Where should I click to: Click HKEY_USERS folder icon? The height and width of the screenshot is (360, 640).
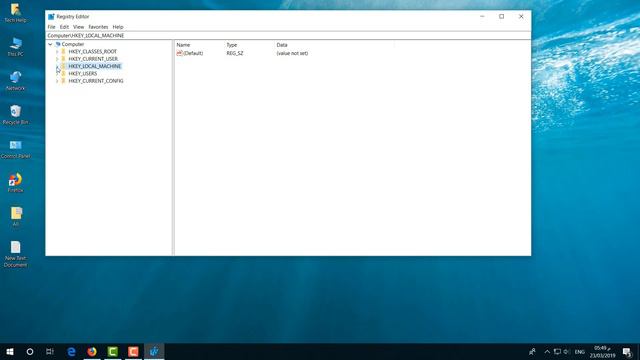tap(63, 73)
